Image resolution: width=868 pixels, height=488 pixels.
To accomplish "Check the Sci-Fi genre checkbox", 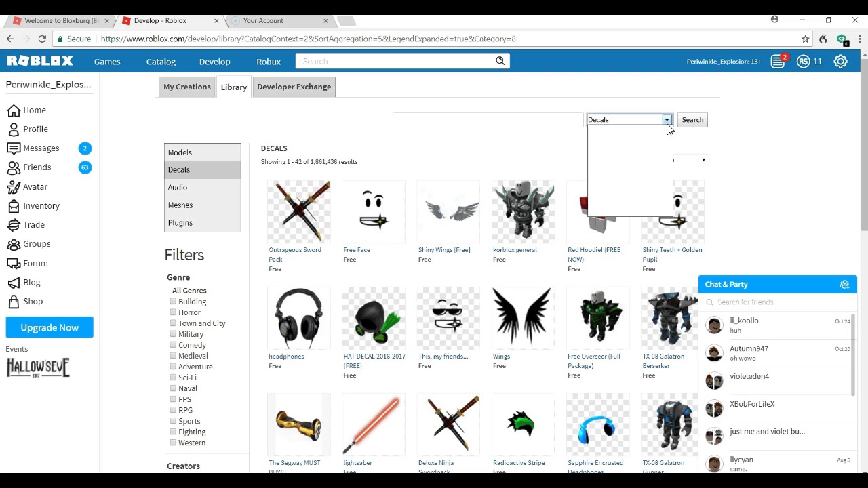I will click(173, 378).
